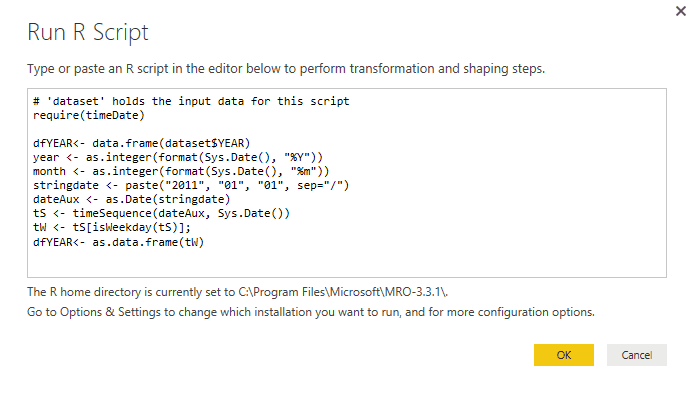Place cursor on the require(timeDate) line
This screenshot has width=695, height=393.
click(89, 115)
